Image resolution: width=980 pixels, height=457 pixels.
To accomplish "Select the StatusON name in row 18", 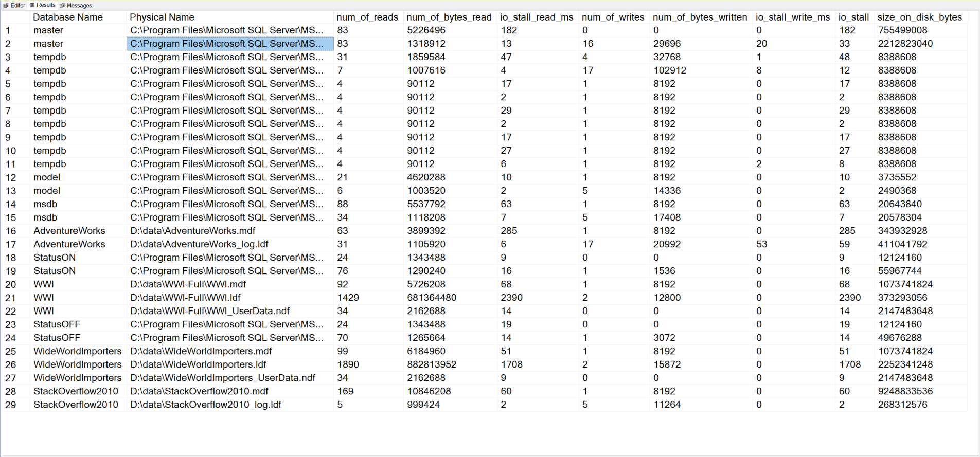I will (x=55, y=258).
